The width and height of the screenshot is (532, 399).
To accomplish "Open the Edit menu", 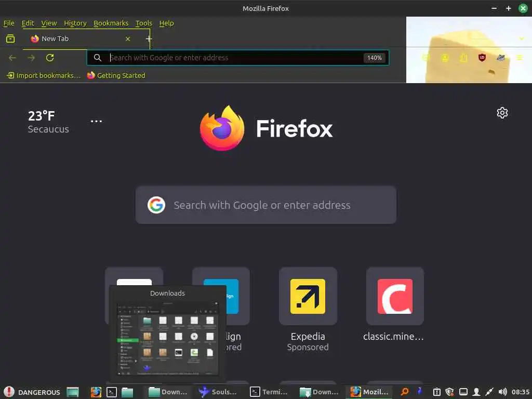I will pos(28,23).
